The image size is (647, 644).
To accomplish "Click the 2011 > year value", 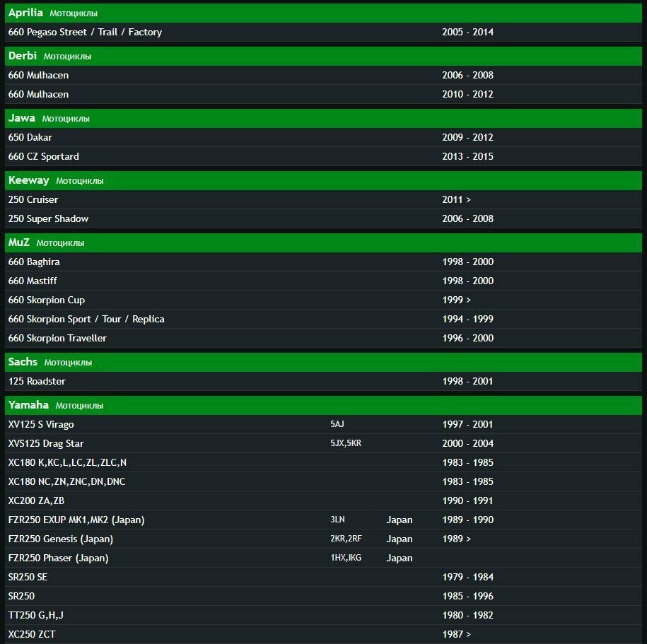I will tap(456, 199).
